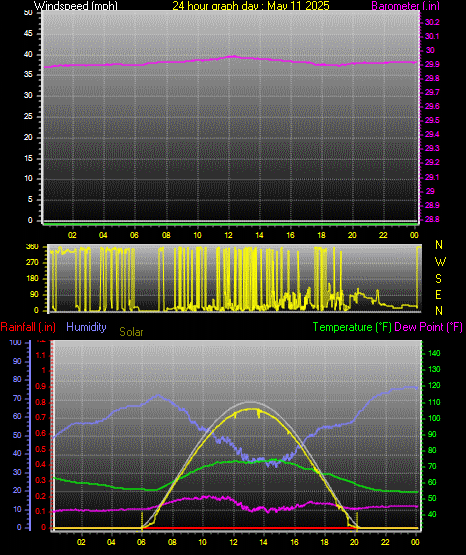Click the Barometer (.in) legend label
Viewport: 466px width, 555px height.
coord(405,6)
